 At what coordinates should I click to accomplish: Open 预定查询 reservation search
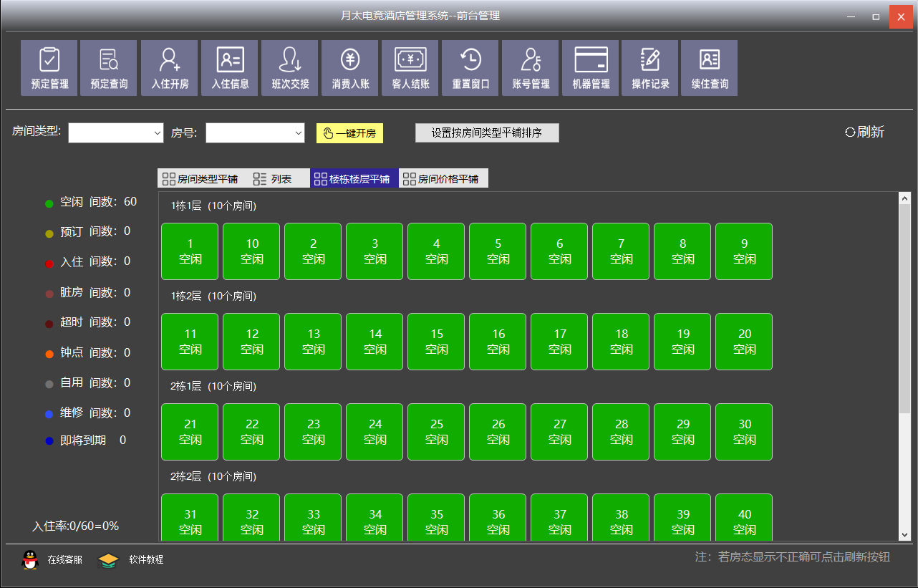109,68
